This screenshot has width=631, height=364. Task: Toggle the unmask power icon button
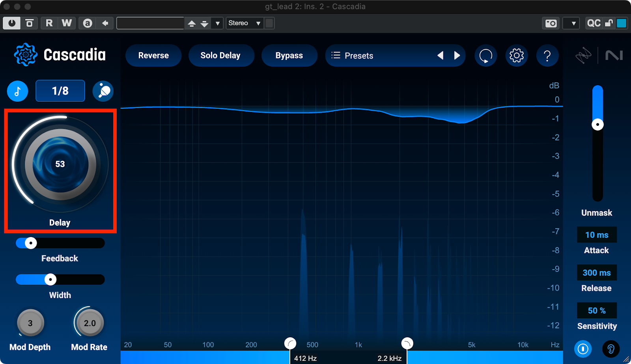pos(583,349)
